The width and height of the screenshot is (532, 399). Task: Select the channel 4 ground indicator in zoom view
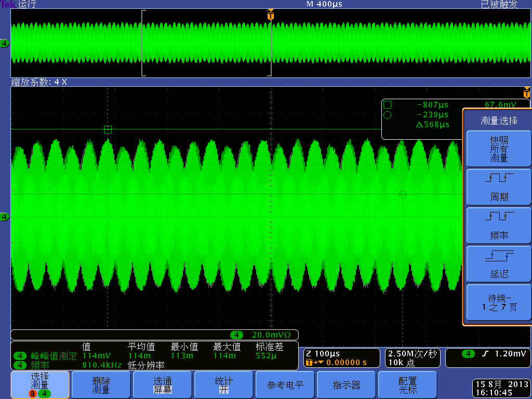(x=5, y=217)
